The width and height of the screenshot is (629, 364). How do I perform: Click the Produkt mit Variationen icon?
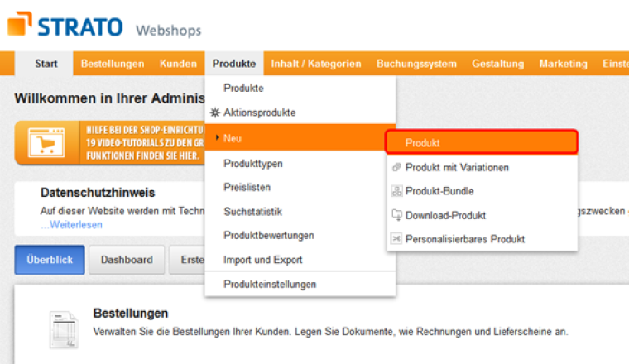[x=396, y=167]
